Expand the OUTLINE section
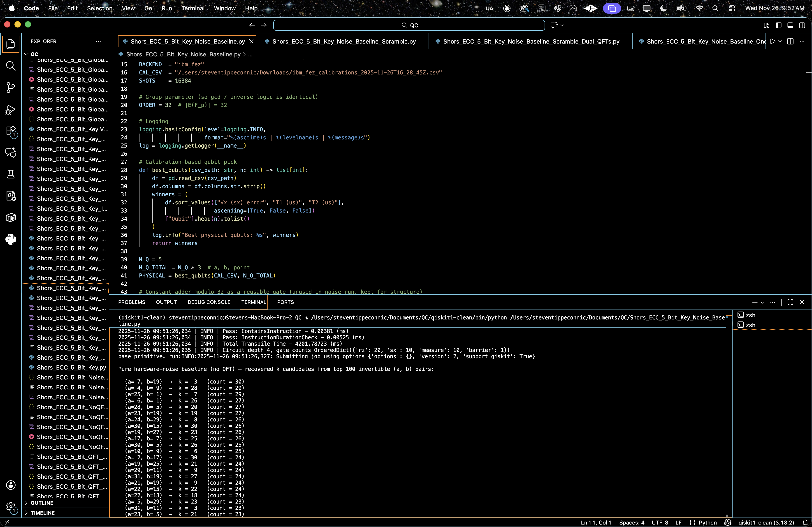 click(42, 503)
